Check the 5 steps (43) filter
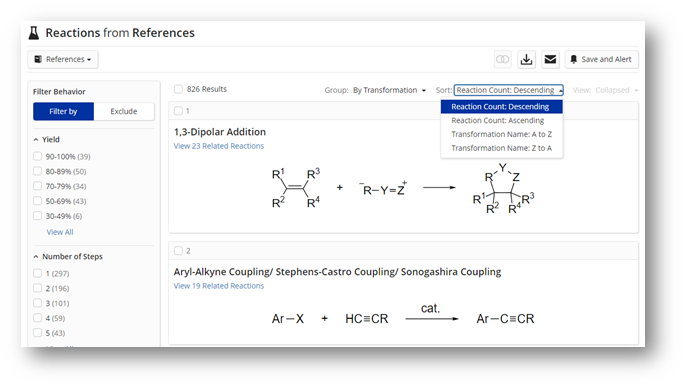 [38, 332]
